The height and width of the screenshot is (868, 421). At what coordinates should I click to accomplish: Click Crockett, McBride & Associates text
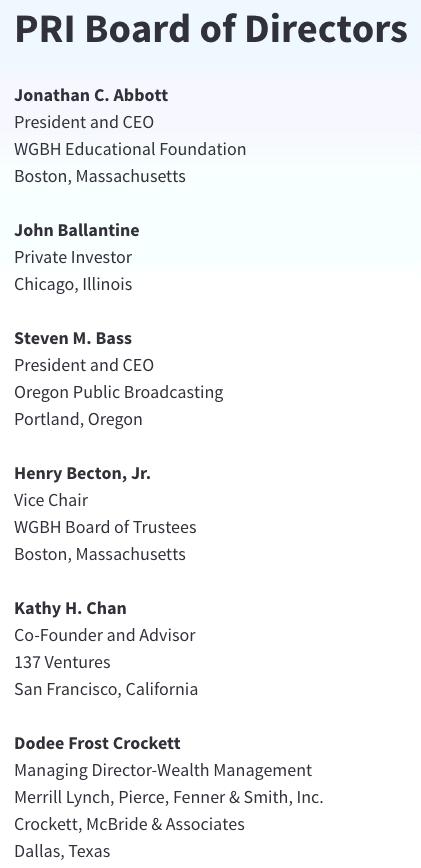[x=129, y=824]
